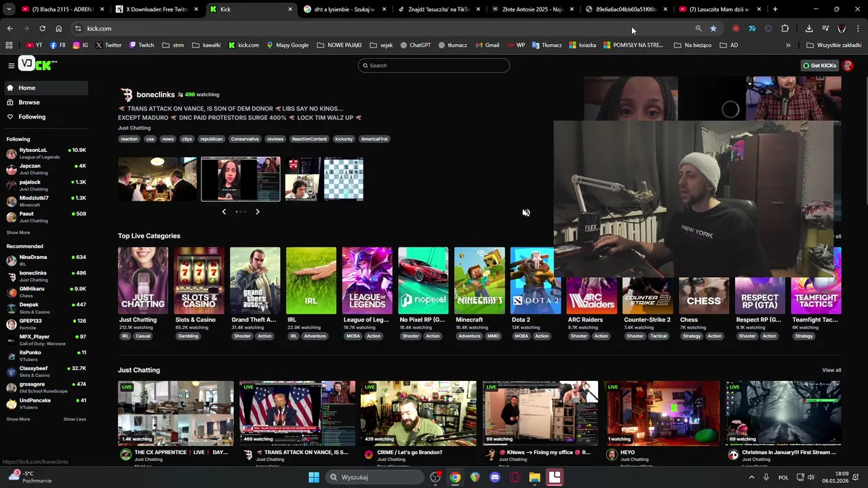
Task: Switch to Złote Antosie 2025 tab
Action: click(533, 9)
